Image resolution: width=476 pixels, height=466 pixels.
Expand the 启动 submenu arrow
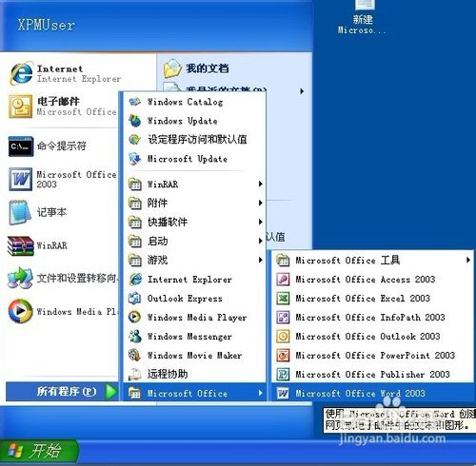[x=260, y=241]
